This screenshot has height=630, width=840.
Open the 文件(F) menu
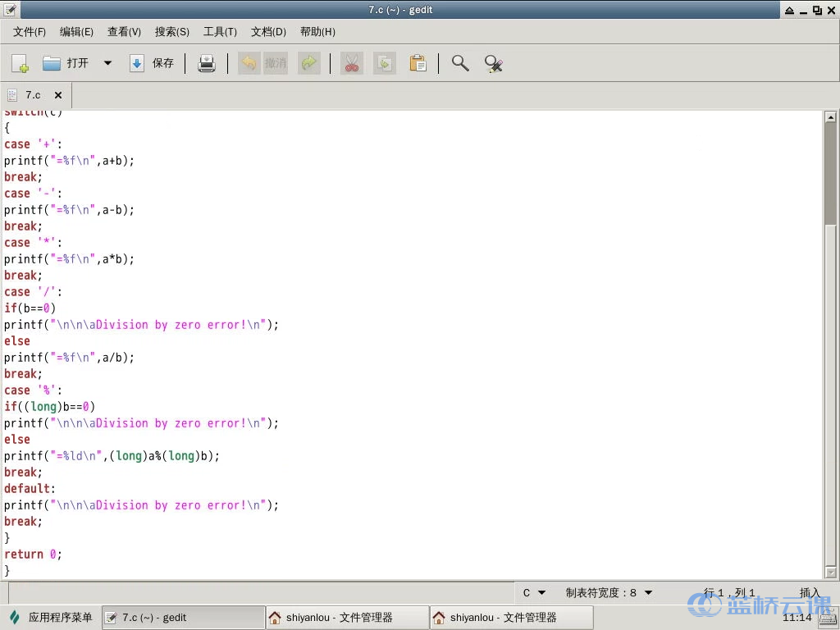pos(30,32)
